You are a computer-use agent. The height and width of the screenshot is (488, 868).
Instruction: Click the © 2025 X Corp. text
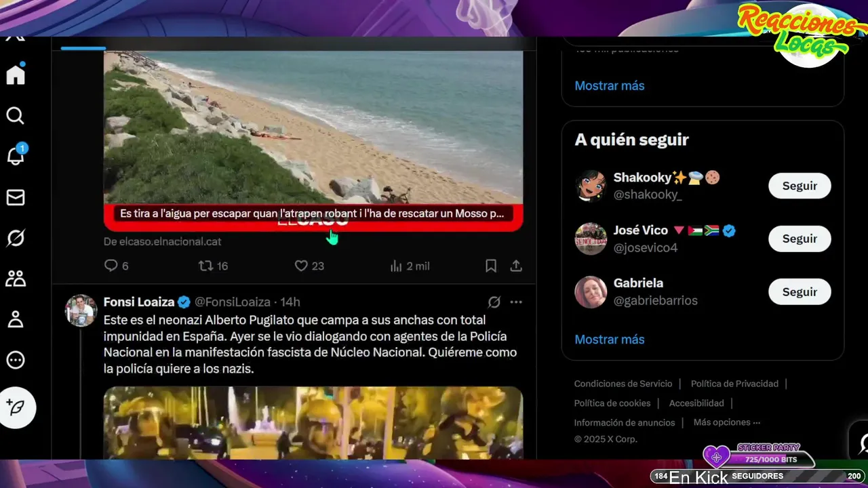[x=606, y=439]
